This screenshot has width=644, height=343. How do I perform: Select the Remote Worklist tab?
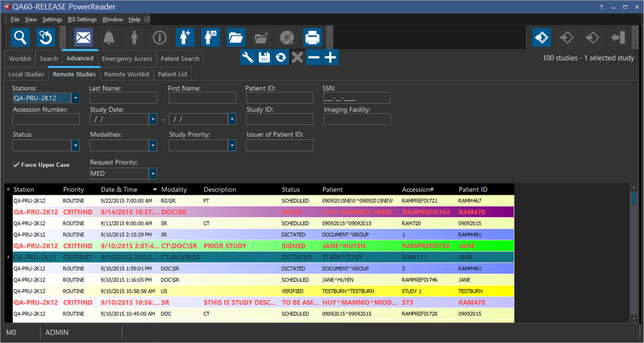pos(127,74)
